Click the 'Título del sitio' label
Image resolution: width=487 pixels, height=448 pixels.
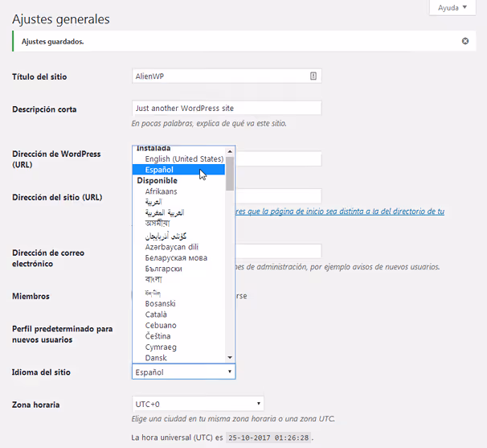(x=39, y=76)
